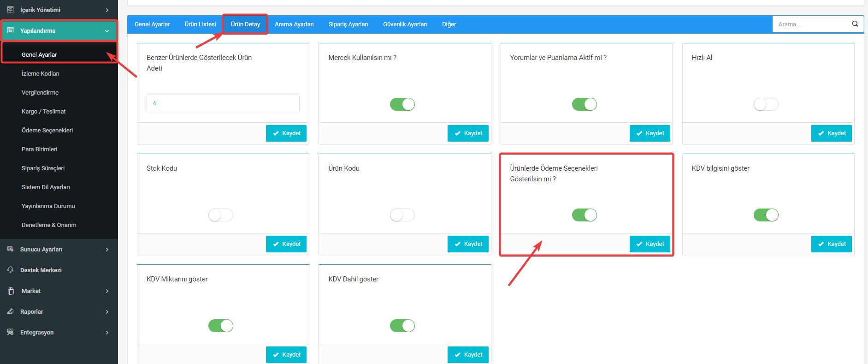Save the KDV Miktarını göster setting
The height and width of the screenshot is (364, 868).
click(286, 355)
